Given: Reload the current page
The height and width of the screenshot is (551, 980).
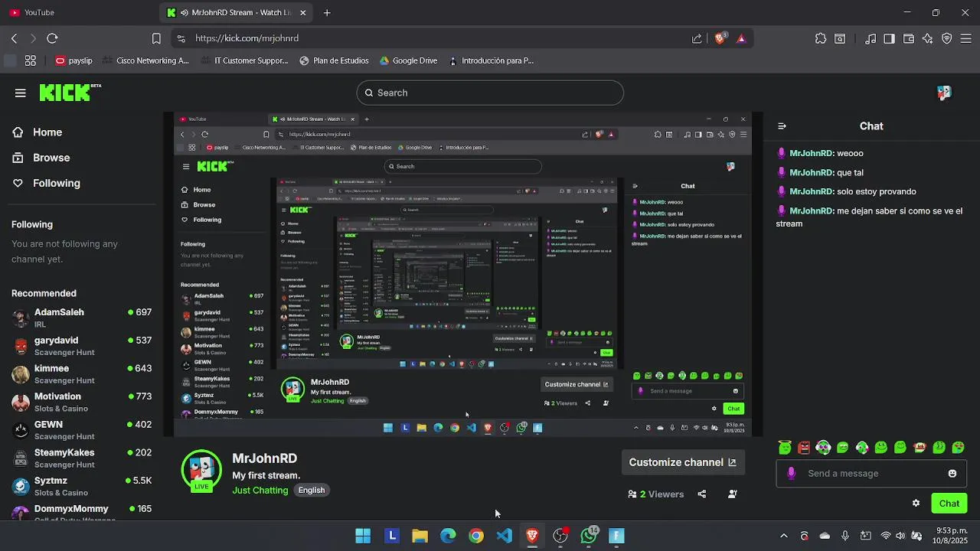Looking at the screenshot, I should pyautogui.click(x=52, y=38).
